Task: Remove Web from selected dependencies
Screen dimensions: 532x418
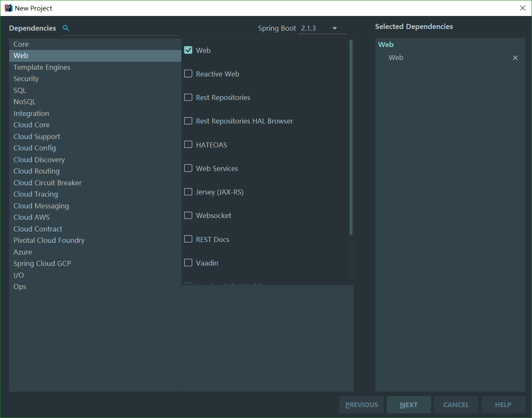Action: 515,58
